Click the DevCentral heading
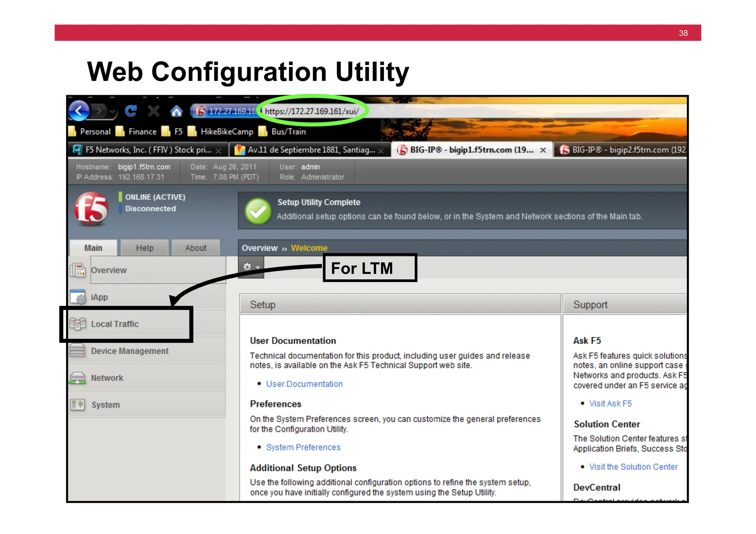This screenshot has height=534, width=756. pyautogui.click(x=597, y=488)
